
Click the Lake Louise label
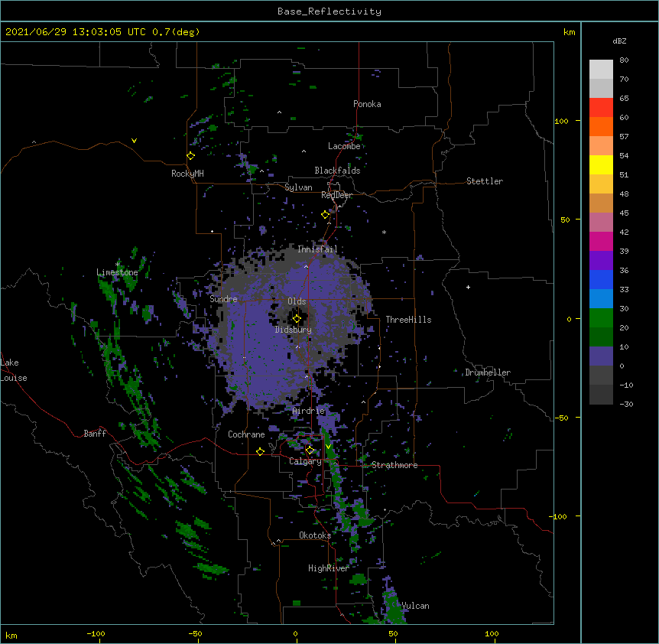point(14,370)
